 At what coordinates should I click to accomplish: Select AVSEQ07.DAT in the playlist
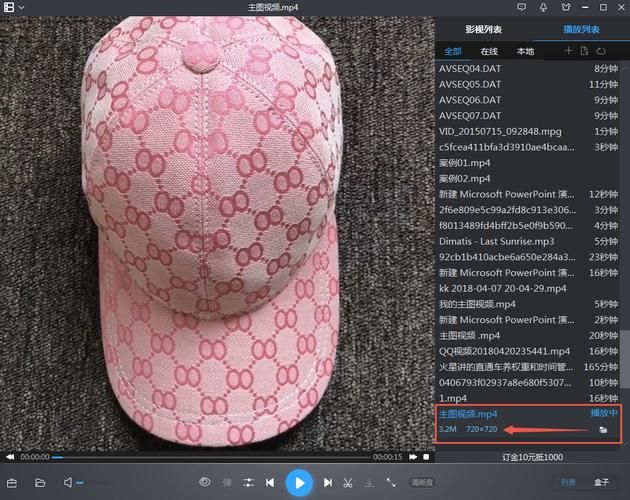[x=528, y=116]
